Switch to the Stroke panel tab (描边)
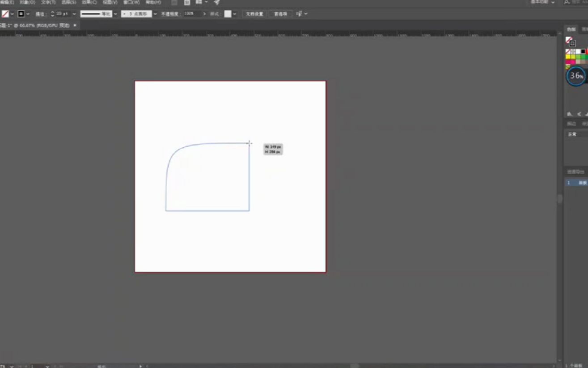The height and width of the screenshot is (368, 588). click(571, 124)
